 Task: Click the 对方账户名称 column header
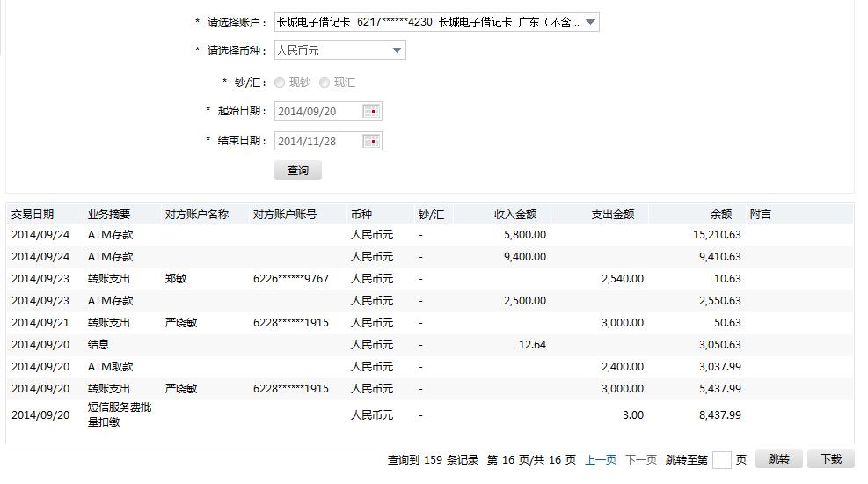click(196, 215)
